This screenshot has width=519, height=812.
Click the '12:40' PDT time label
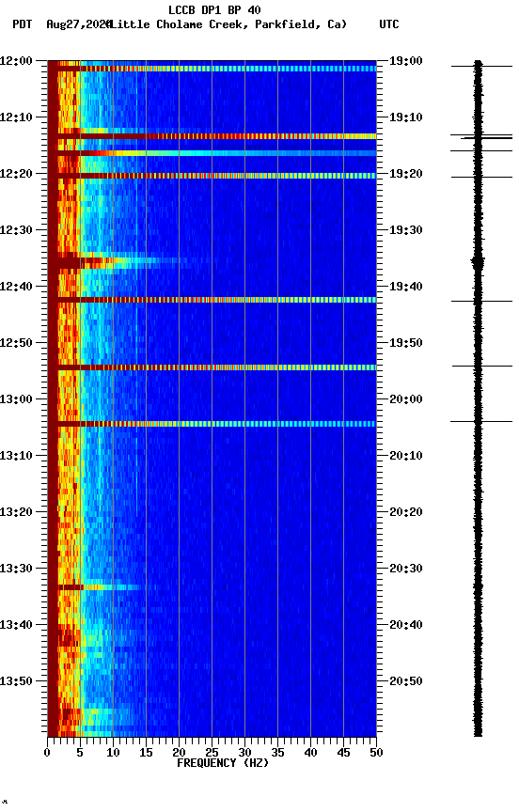tap(16, 287)
